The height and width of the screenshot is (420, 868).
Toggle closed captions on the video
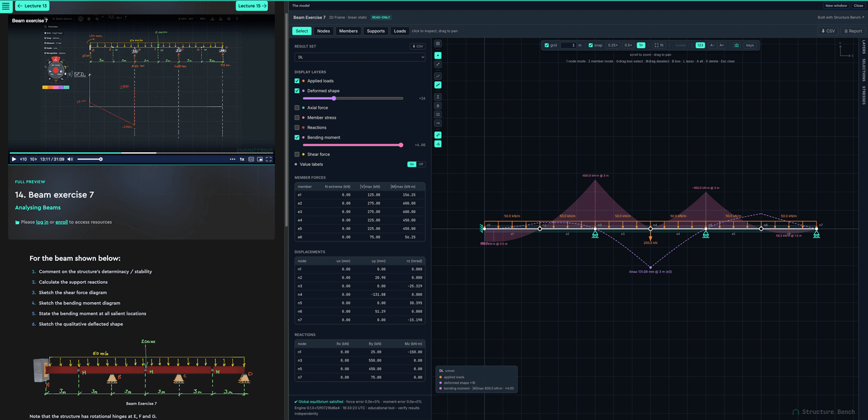(x=251, y=159)
